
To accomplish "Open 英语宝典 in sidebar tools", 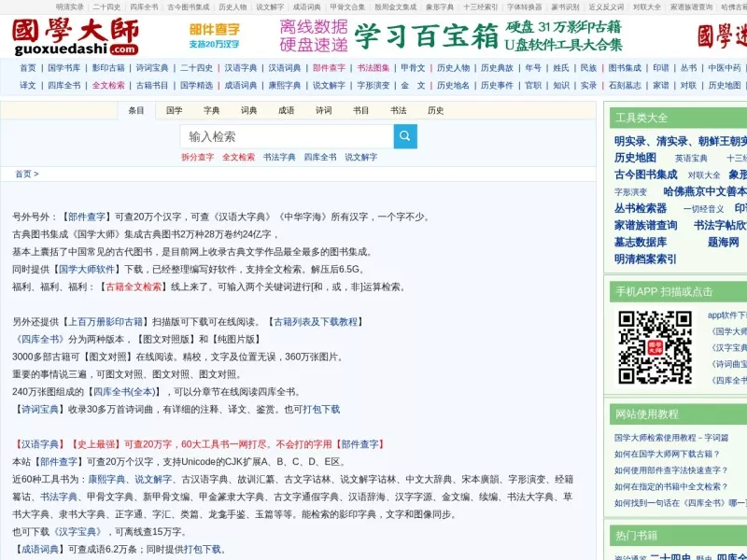I will coord(691,159).
